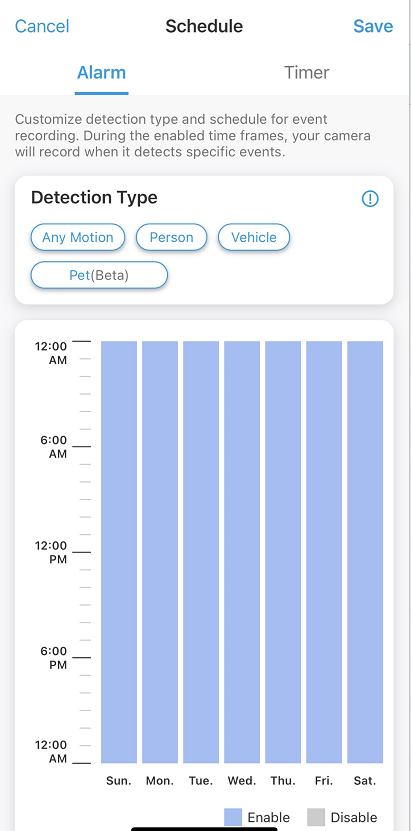
Task: Save the schedule changes
Action: click(373, 26)
